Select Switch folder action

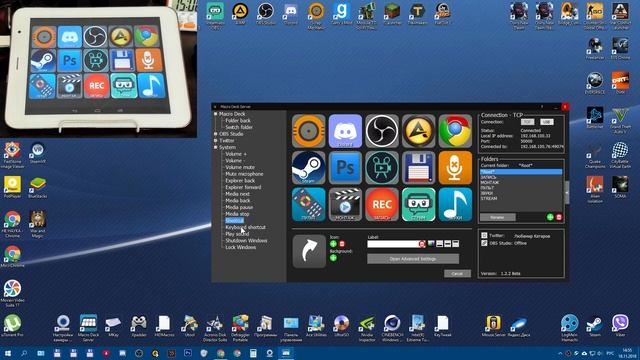(239, 127)
